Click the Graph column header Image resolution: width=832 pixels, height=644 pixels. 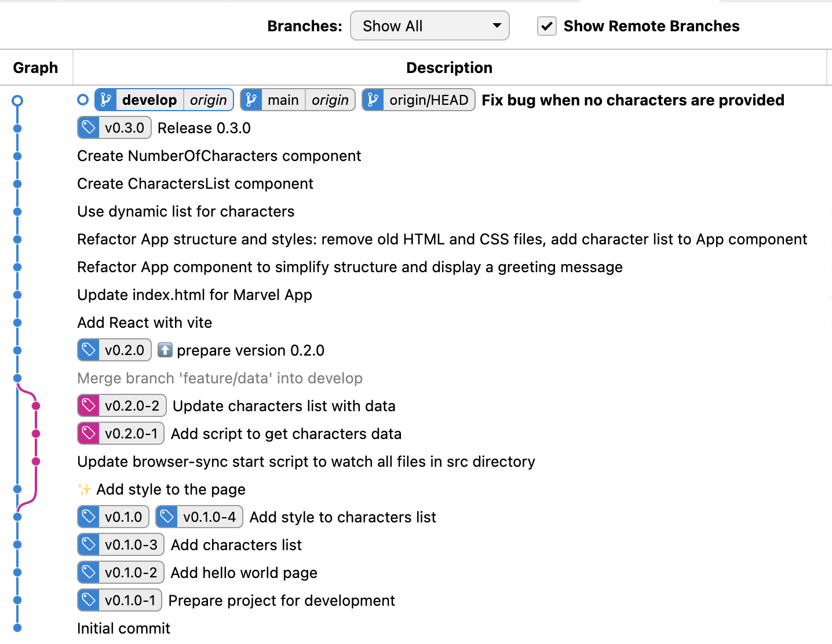[x=35, y=68]
